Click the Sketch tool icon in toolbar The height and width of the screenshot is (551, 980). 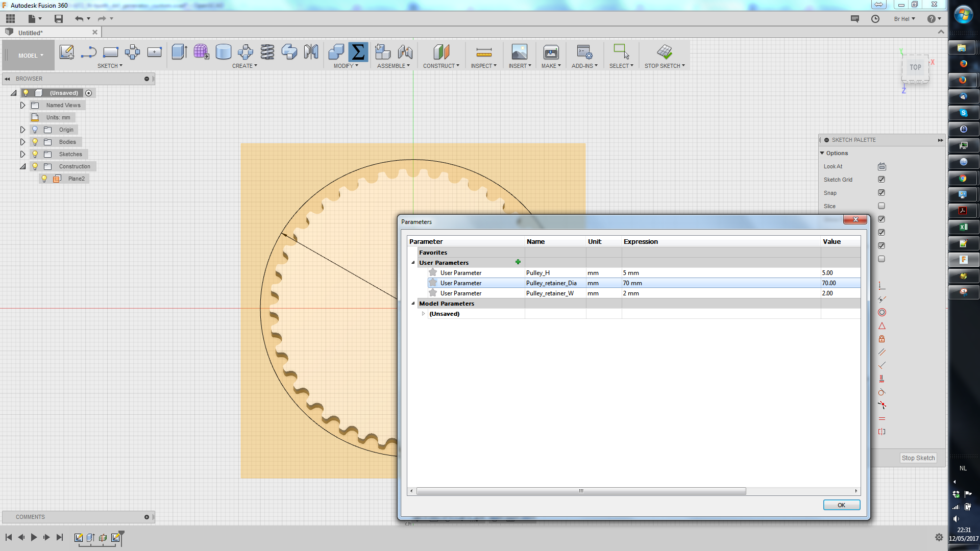coord(67,52)
